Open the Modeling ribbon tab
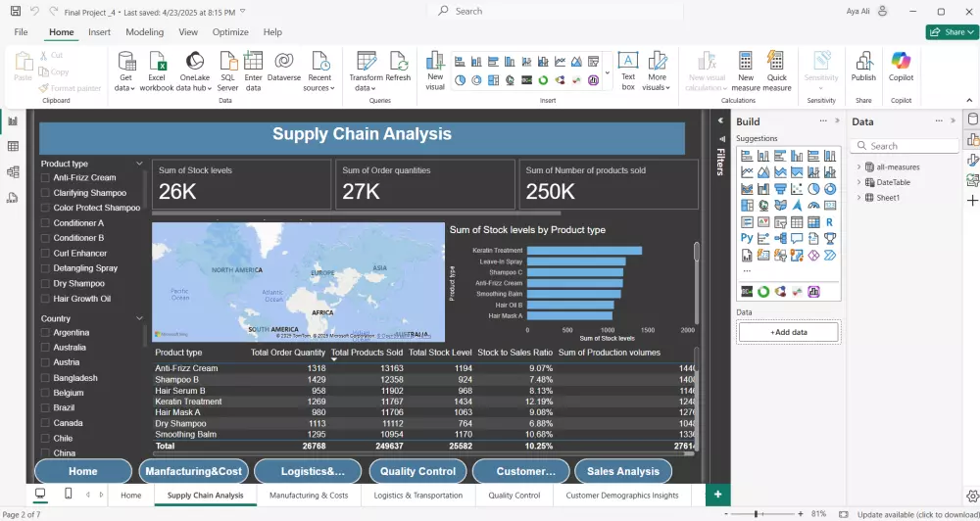This screenshot has height=521, width=980. [x=144, y=32]
